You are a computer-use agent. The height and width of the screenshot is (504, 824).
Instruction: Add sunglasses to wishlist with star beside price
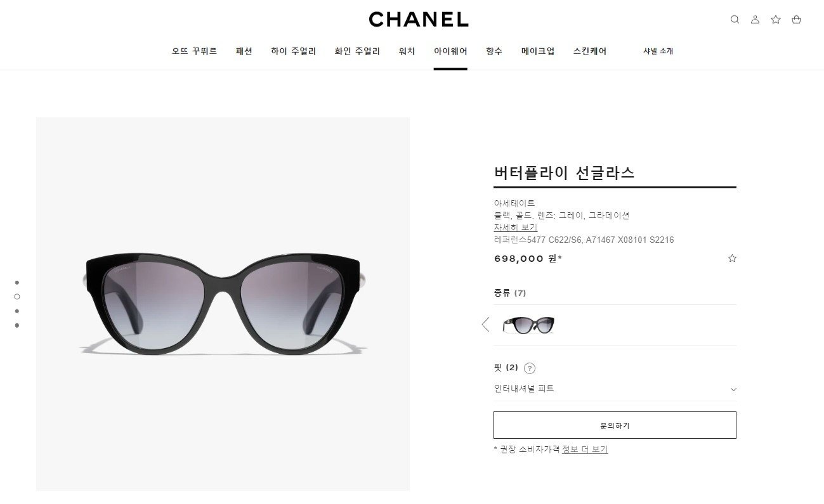pos(732,258)
